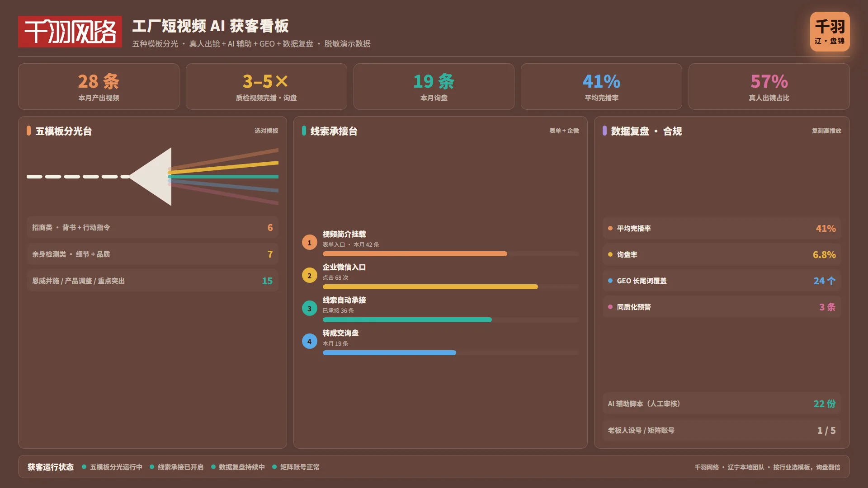Click the 工厂短视频 AI 获客看板 title

click(211, 26)
